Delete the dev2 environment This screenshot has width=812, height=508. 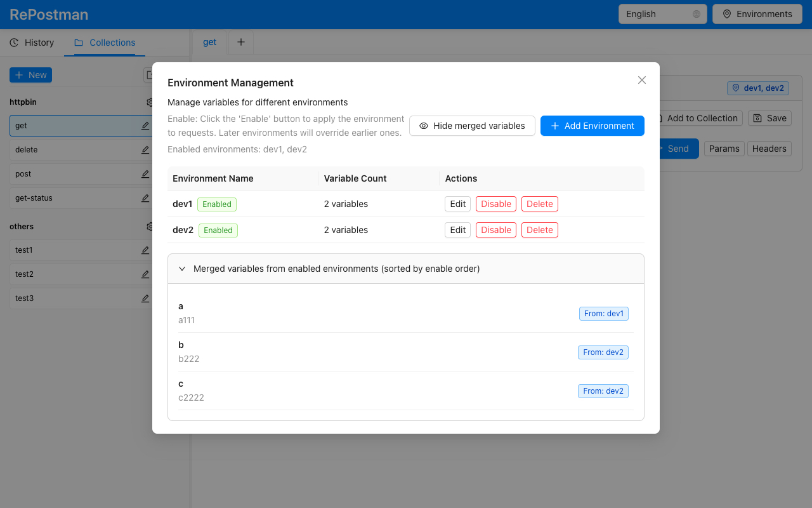539,230
